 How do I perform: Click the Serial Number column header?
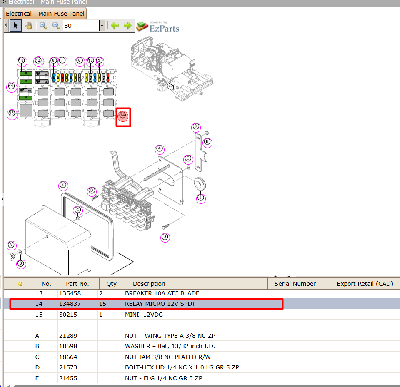295,284
